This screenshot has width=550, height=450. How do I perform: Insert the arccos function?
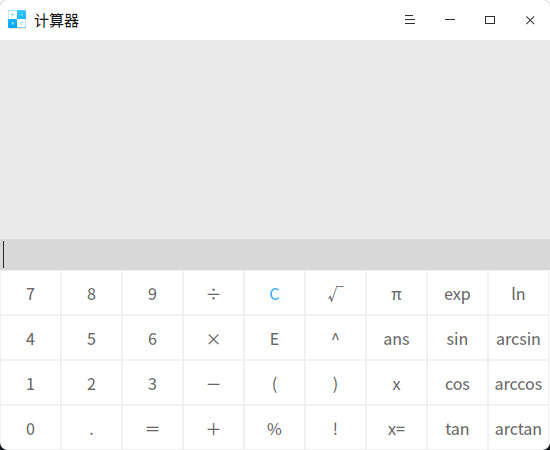[x=518, y=383]
